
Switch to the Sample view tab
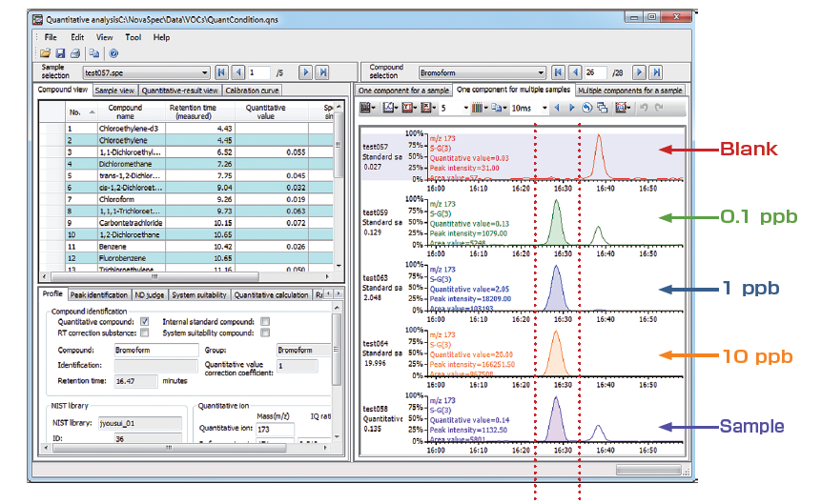click(114, 91)
